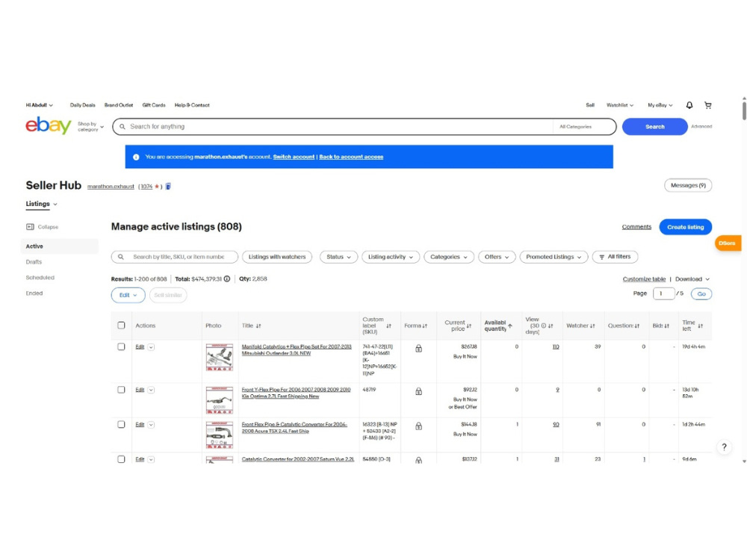Sort by Custom label SKU column
The width and height of the screenshot is (747, 560).
pyautogui.click(x=388, y=326)
